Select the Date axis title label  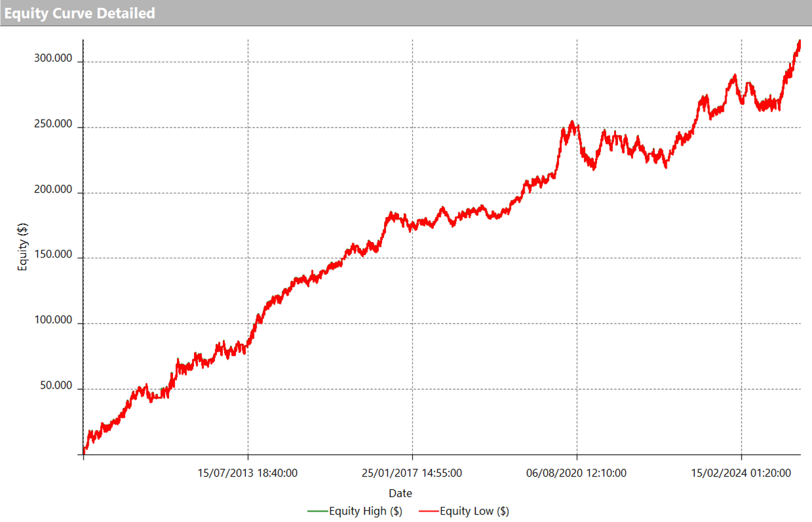(400, 493)
